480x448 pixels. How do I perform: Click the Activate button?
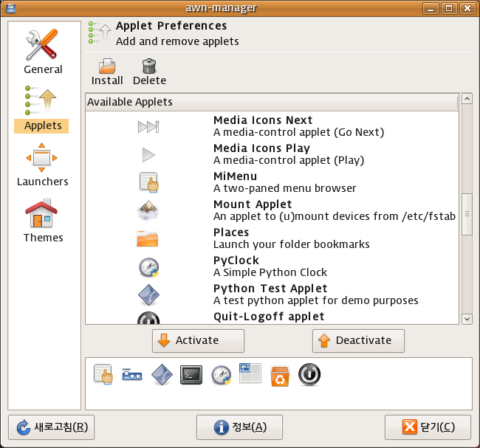(198, 341)
